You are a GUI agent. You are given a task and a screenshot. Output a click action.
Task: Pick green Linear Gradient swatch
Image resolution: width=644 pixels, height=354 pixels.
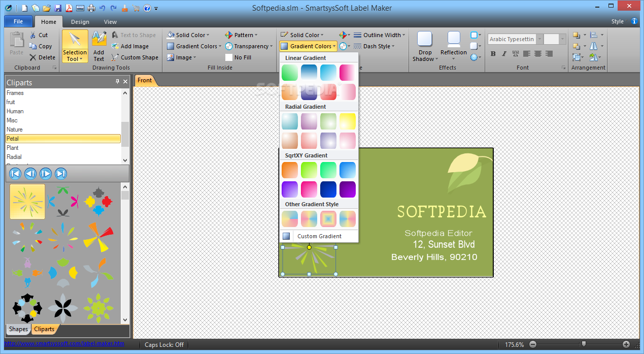(x=290, y=73)
